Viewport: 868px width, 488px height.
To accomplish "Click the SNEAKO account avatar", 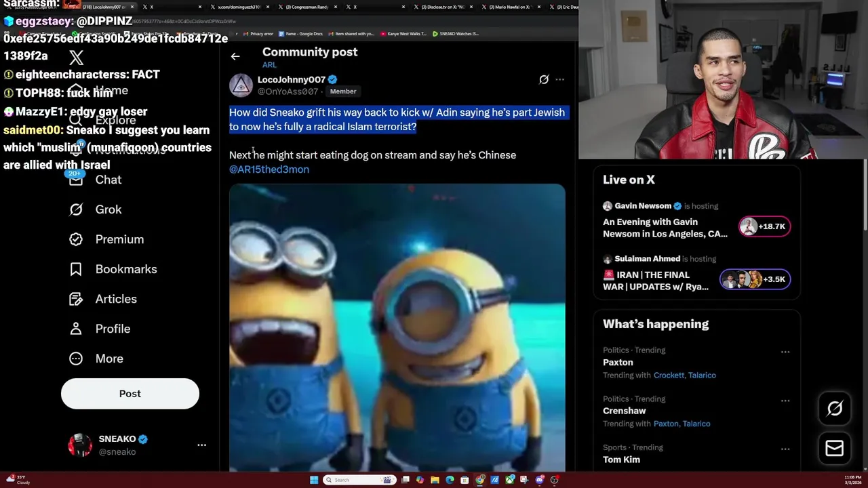I will [x=80, y=445].
